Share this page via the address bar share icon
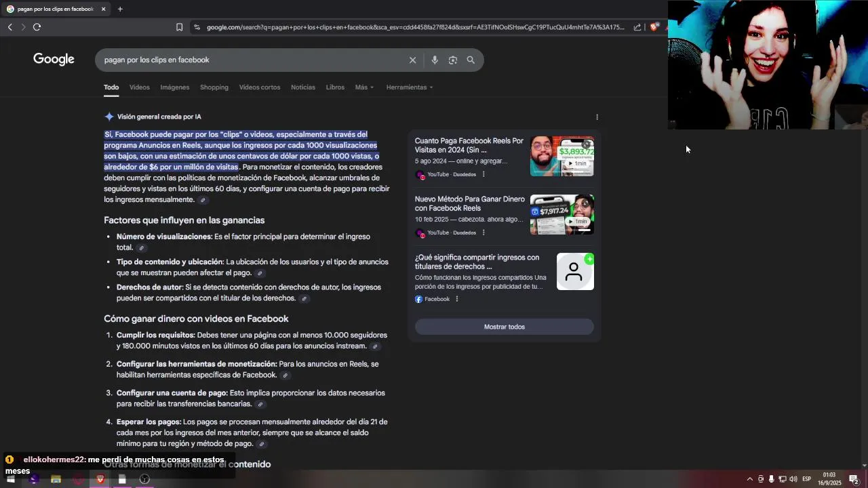 coord(637,27)
